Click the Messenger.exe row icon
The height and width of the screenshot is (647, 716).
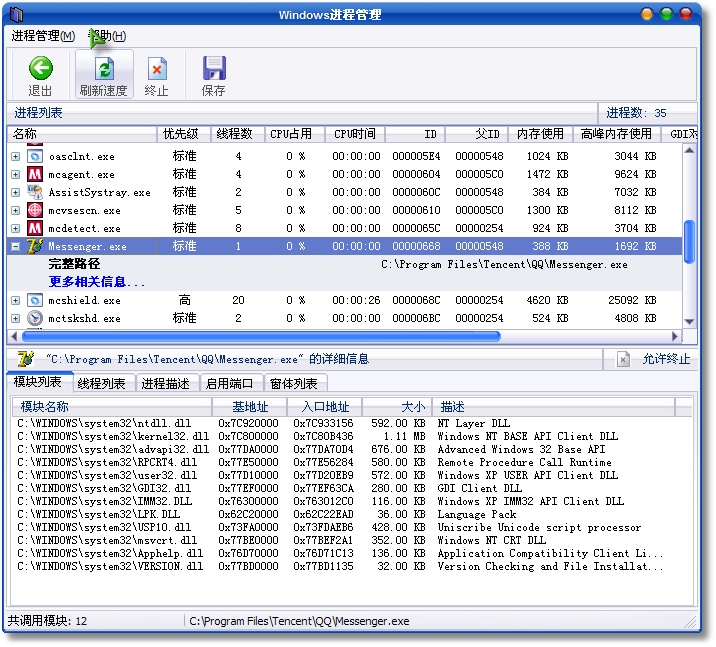pyautogui.click(x=35, y=246)
